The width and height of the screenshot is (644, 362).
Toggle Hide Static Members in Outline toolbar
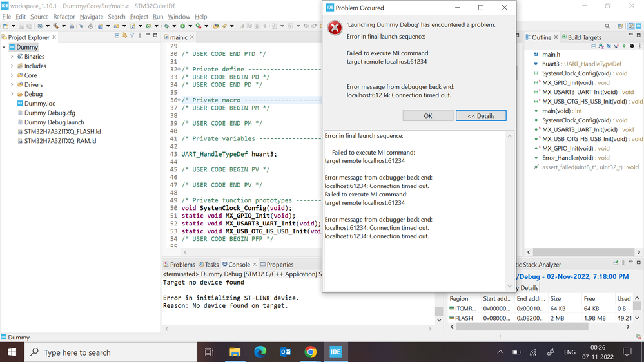(616, 46)
